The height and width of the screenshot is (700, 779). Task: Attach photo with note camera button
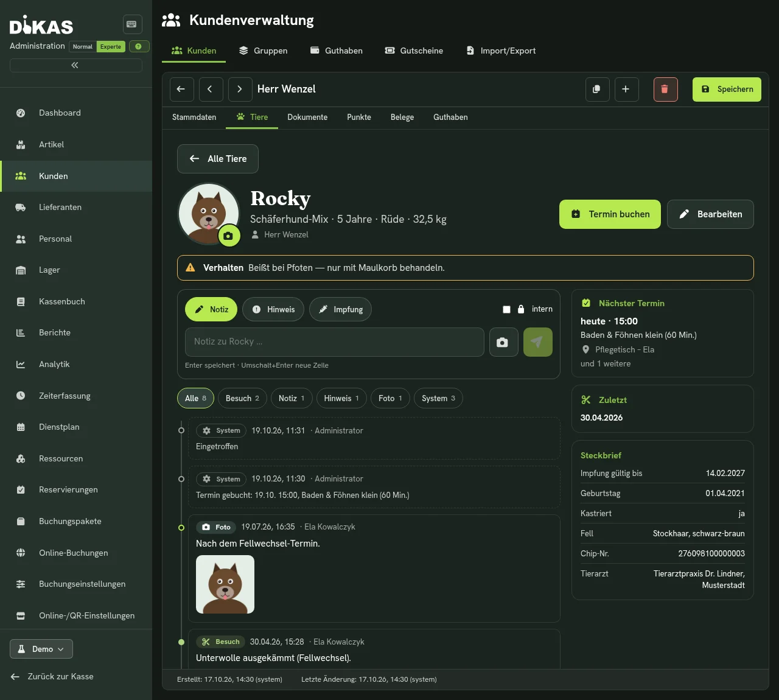tap(503, 342)
